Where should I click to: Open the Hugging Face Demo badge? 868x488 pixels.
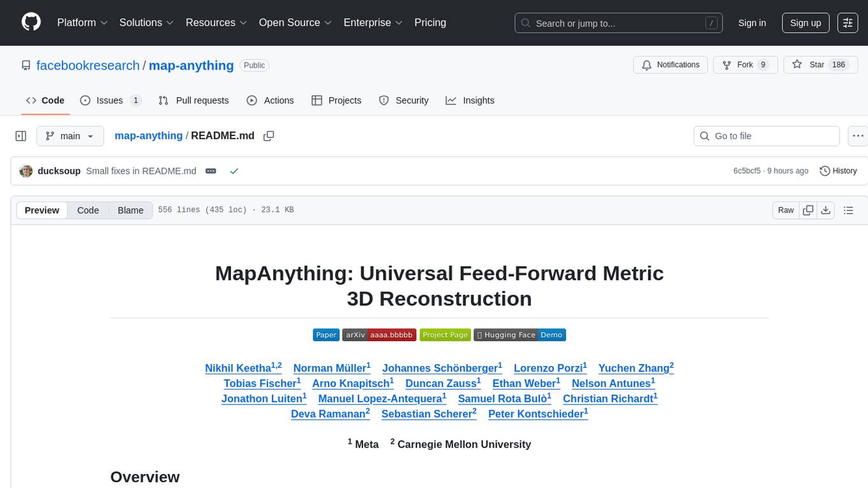tap(520, 335)
